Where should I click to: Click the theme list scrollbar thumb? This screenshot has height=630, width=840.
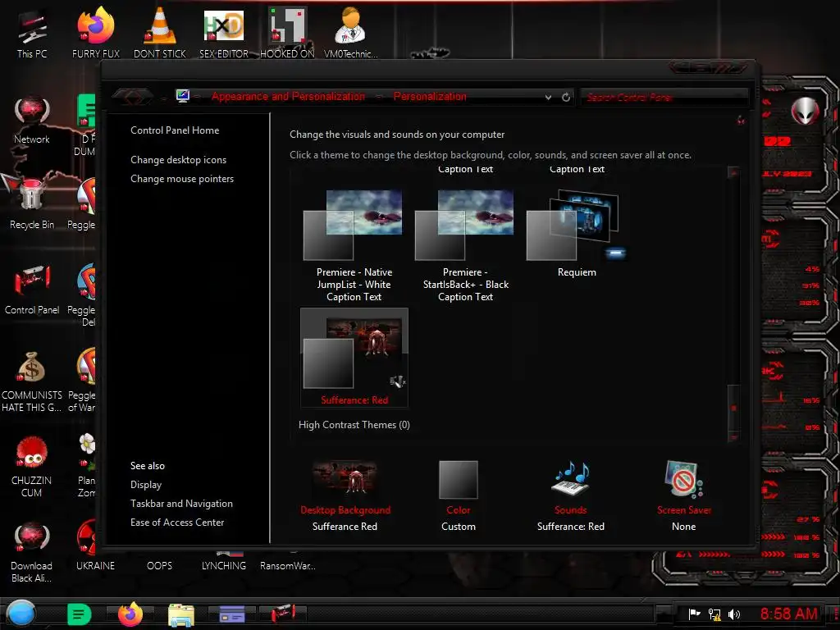[x=734, y=408]
